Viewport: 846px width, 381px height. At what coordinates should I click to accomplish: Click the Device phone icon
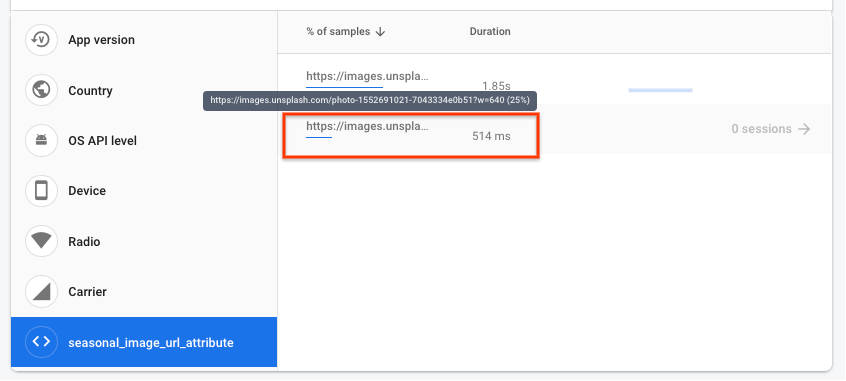coord(41,190)
